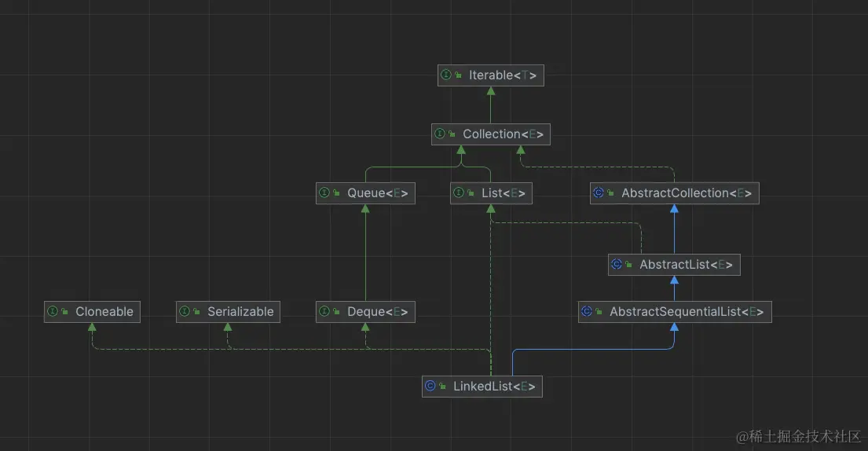Click the interface icon on Collection node

coord(440,134)
